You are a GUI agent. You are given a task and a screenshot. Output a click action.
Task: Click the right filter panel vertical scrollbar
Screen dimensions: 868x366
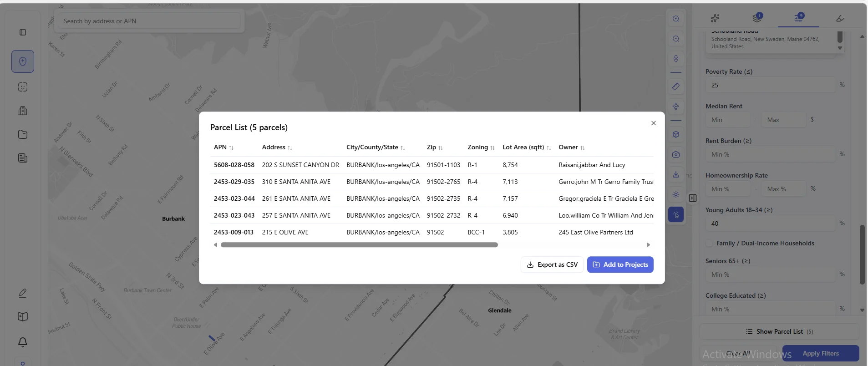point(862,255)
